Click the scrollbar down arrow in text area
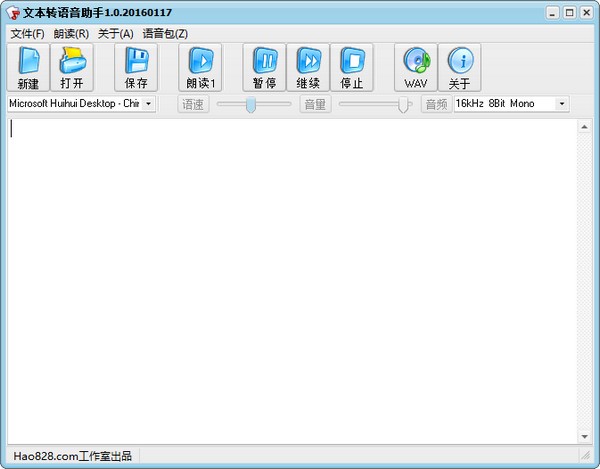The image size is (600, 469). [x=584, y=437]
